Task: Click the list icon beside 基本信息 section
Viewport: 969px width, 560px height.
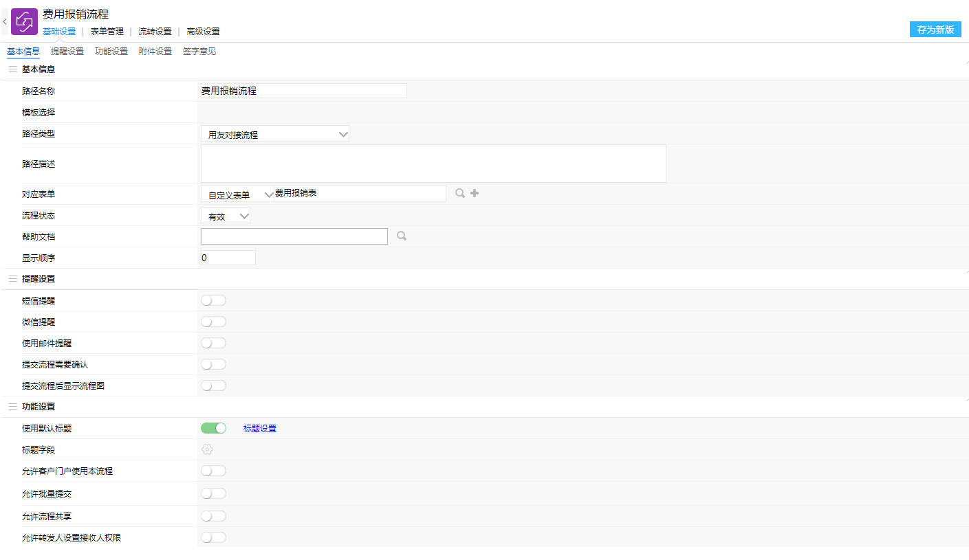Action: [12, 69]
